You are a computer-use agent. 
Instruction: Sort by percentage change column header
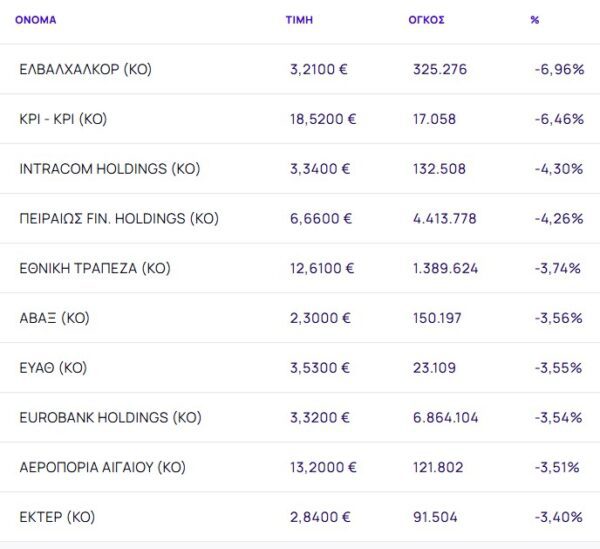535,20
